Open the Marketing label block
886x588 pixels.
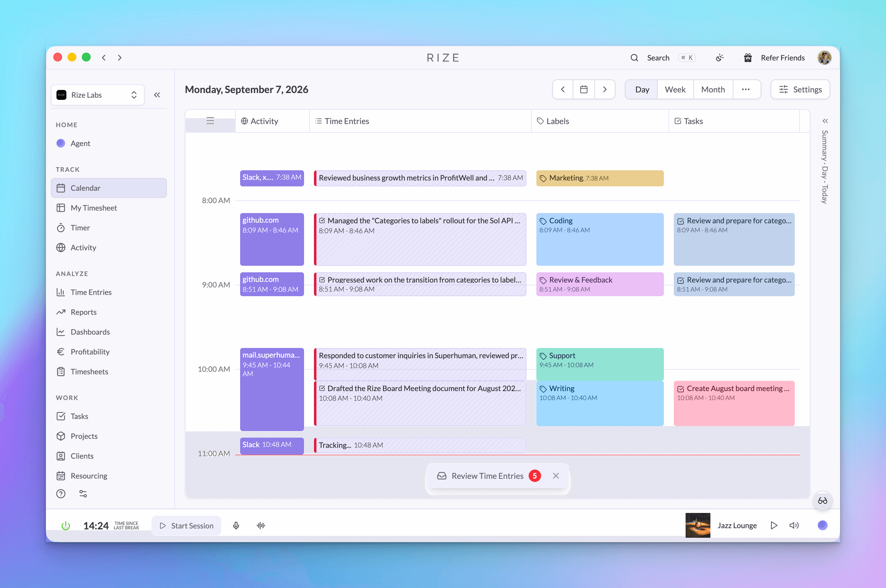pos(600,178)
